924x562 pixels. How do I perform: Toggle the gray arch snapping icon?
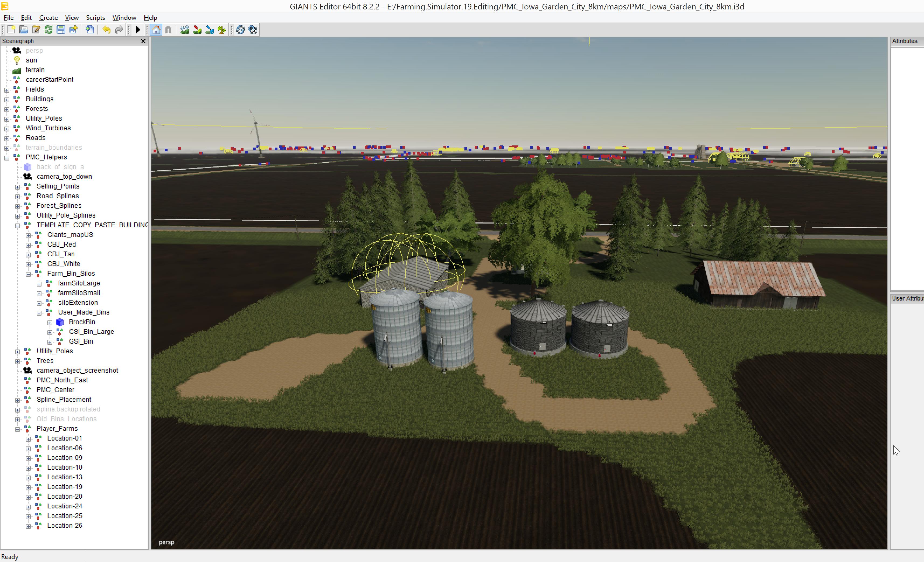pyautogui.click(x=168, y=30)
